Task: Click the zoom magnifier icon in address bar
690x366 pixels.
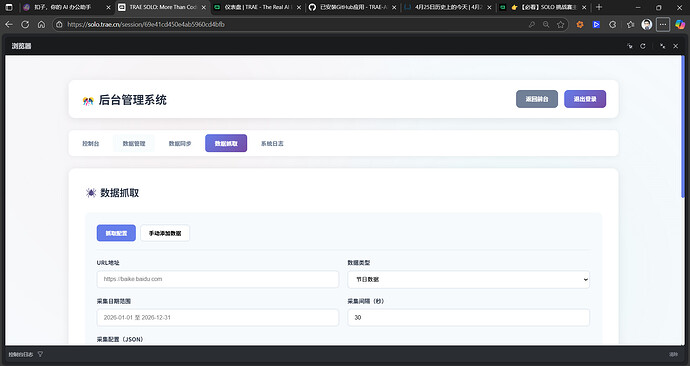Action: (x=546, y=25)
